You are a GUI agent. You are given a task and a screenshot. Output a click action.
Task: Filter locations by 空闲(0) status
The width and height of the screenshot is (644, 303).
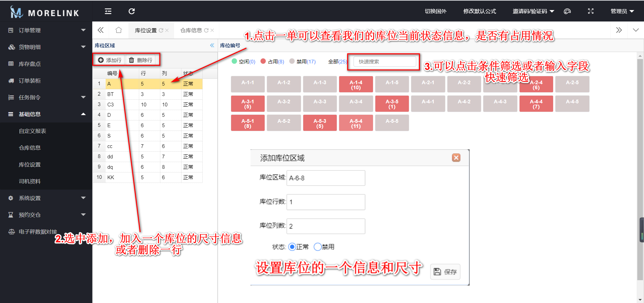click(x=244, y=61)
